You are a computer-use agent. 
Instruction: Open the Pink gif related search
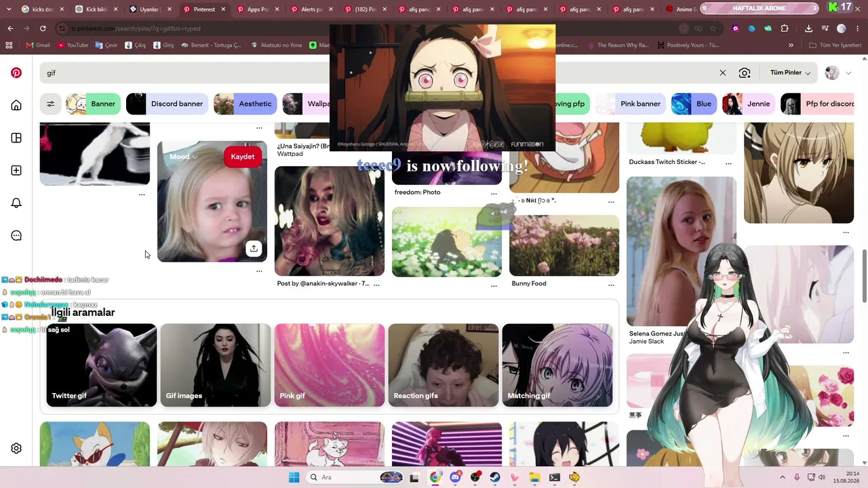330,365
